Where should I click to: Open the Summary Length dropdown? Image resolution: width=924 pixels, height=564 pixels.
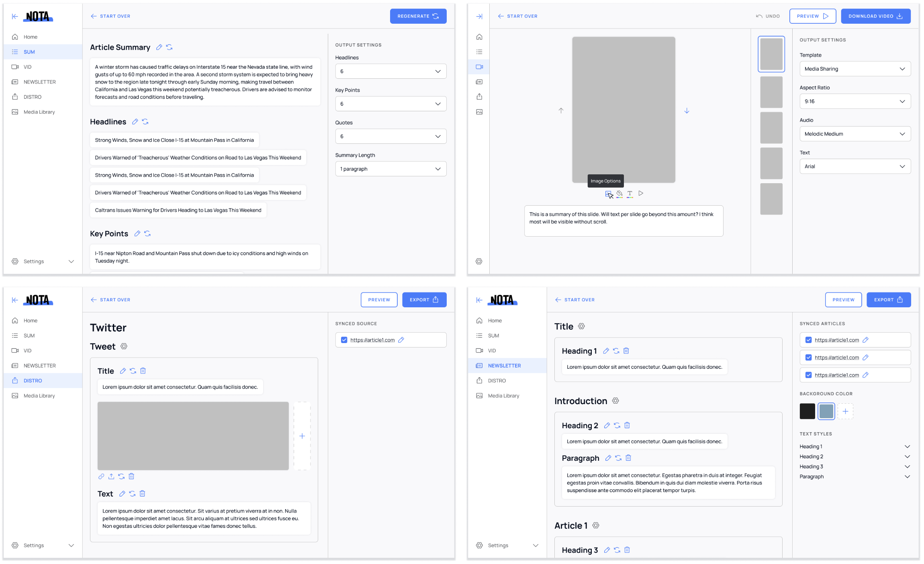390,169
